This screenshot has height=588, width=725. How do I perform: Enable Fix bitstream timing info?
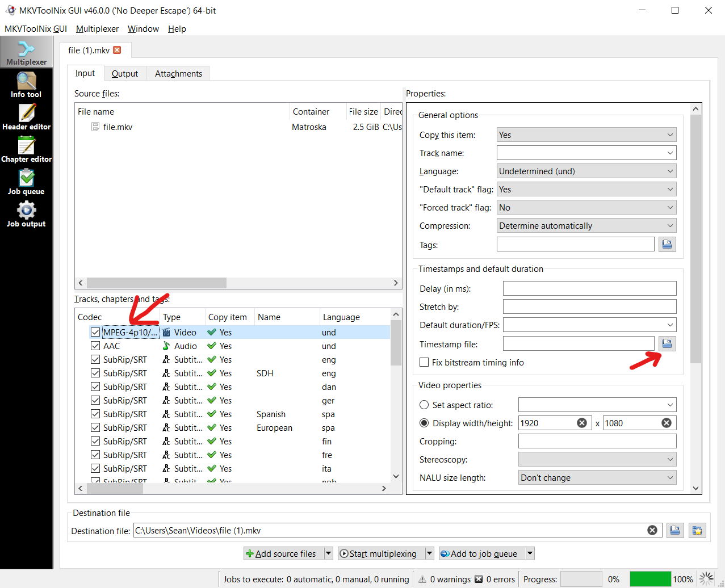coord(424,362)
